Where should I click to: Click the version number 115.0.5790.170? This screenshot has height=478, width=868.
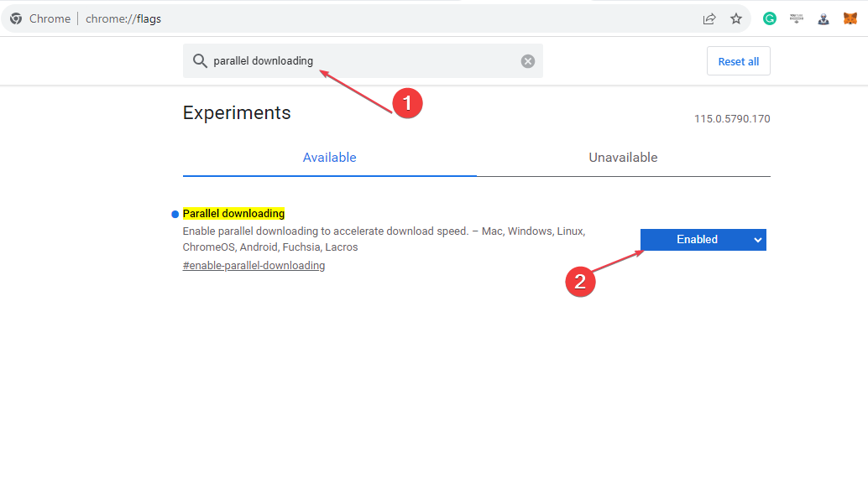(732, 119)
